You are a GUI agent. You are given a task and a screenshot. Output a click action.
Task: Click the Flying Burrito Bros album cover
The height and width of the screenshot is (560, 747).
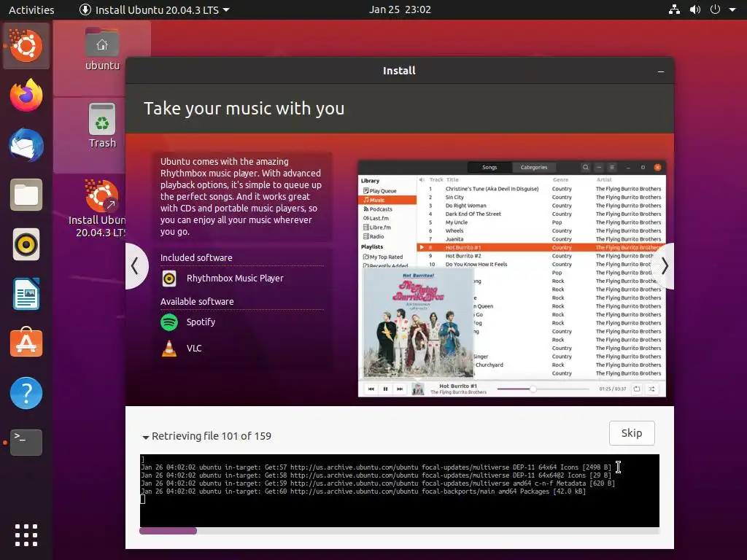tap(418, 324)
